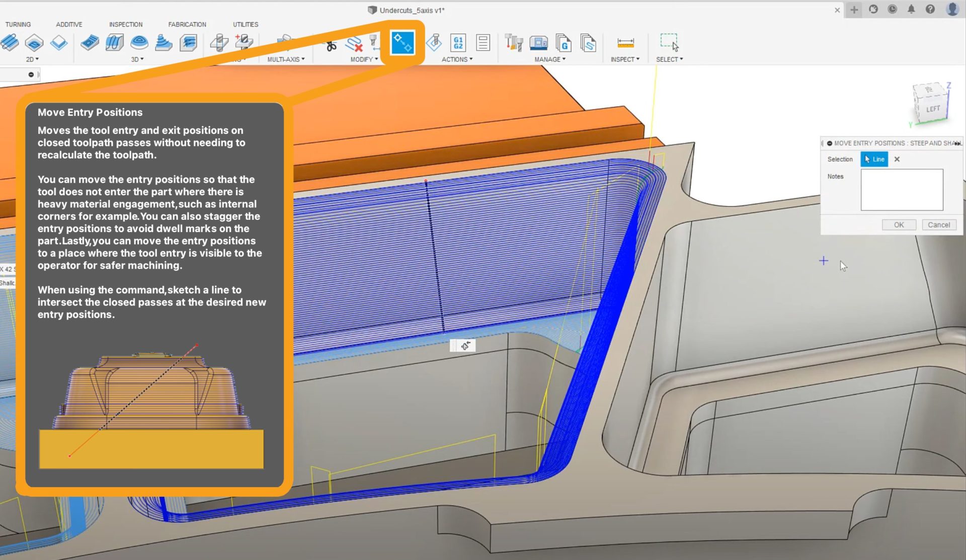Open the notifications bell icon
Screen dimensions: 966x560
911,9
